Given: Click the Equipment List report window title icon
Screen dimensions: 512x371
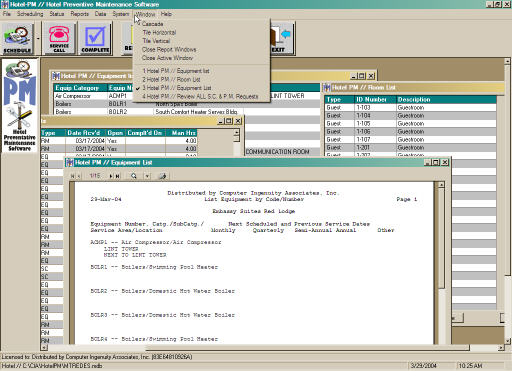Looking at the screenshot, I should tap(70, 162).
